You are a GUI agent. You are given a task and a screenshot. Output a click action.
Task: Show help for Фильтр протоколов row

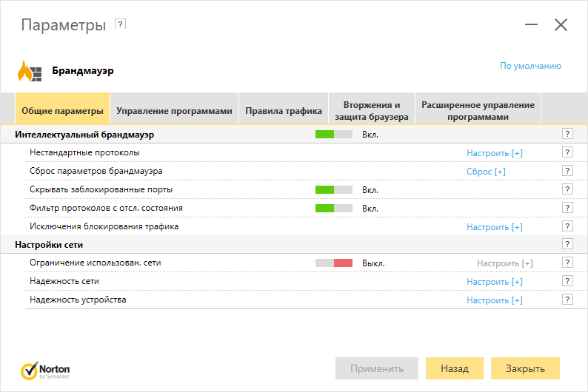tap(567, 207)
